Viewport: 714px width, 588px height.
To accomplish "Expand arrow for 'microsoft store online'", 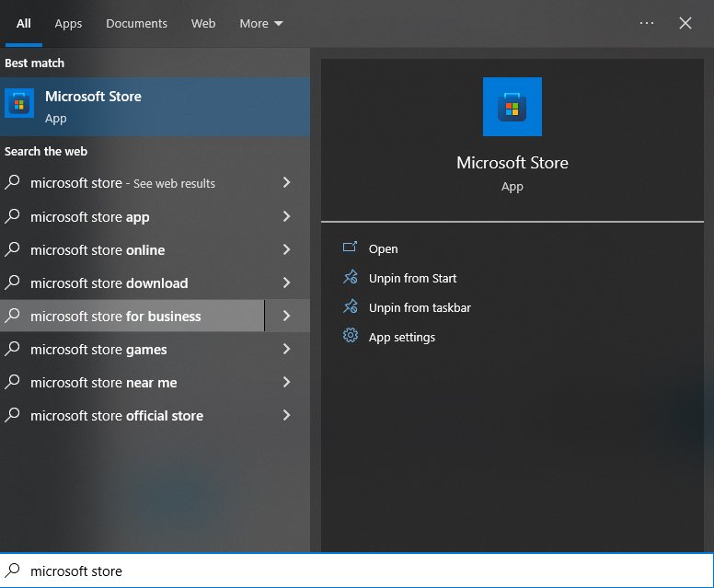I will point(286,249).
